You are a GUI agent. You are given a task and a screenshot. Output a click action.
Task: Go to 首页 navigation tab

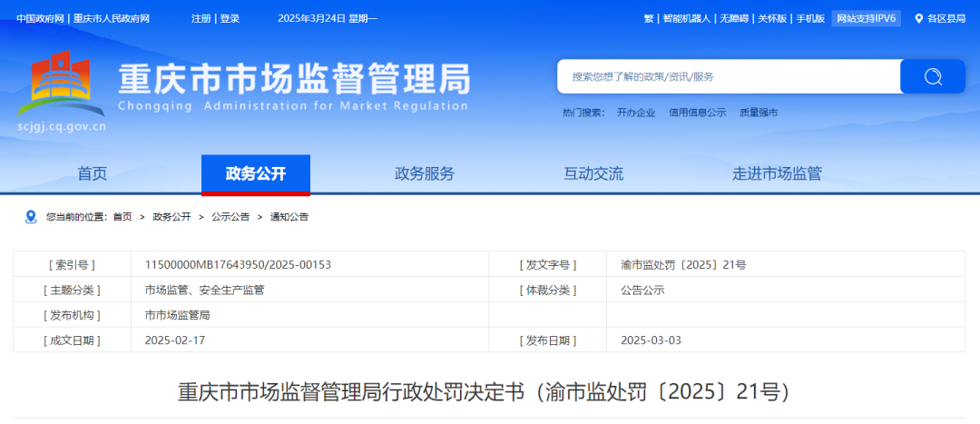[x=93, y=173]
